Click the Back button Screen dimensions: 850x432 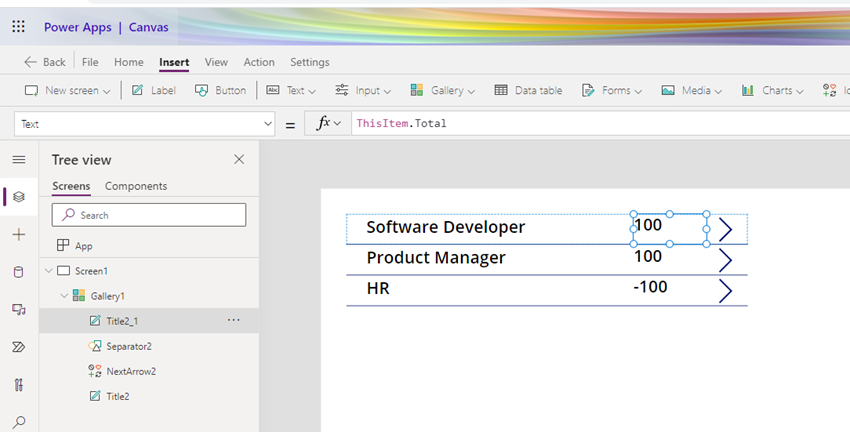(x=45, y=62)
